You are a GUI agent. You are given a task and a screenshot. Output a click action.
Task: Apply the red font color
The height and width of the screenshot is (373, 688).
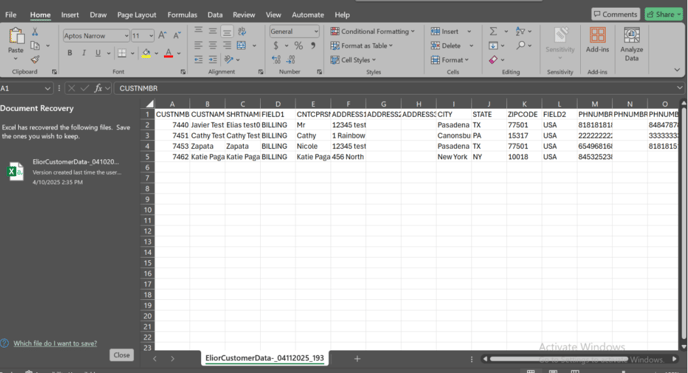click(168, 53)
